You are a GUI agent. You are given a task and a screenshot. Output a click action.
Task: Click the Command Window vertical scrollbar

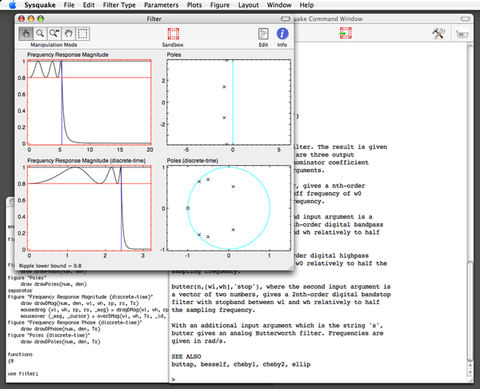pos(470,209)
